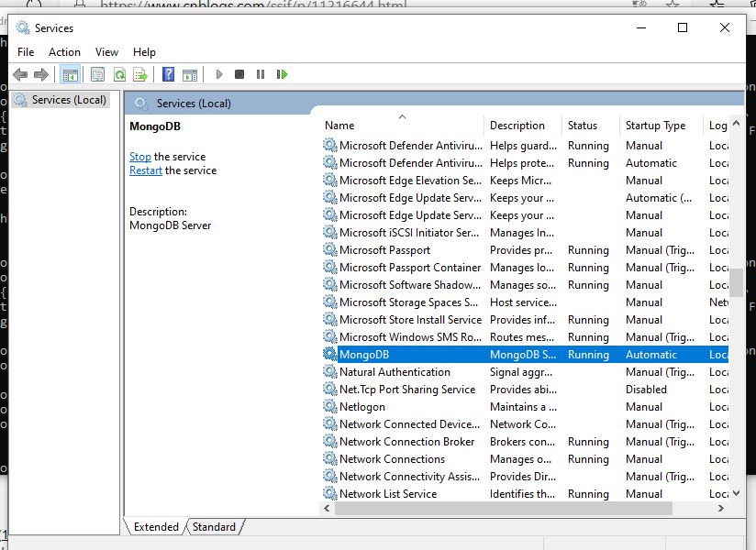Open the Action menu

pos(64,52)
